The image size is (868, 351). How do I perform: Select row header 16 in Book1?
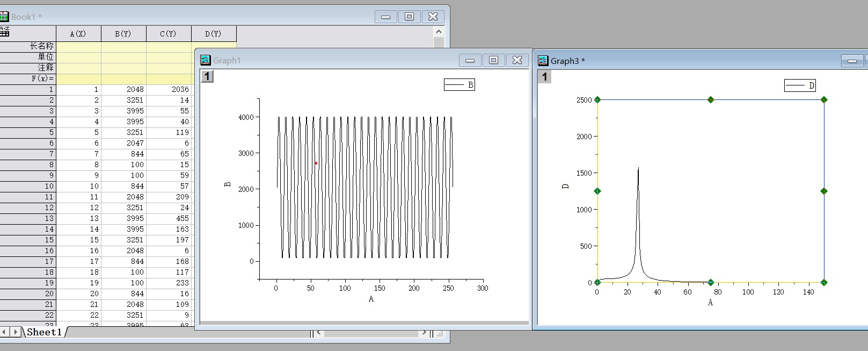pos(28,251)
